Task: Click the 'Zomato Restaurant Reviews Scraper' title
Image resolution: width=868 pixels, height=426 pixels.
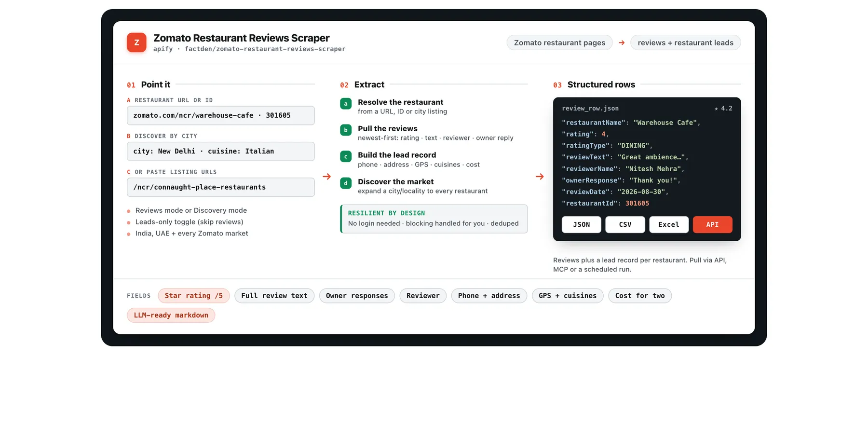Action: click(242, 38)
